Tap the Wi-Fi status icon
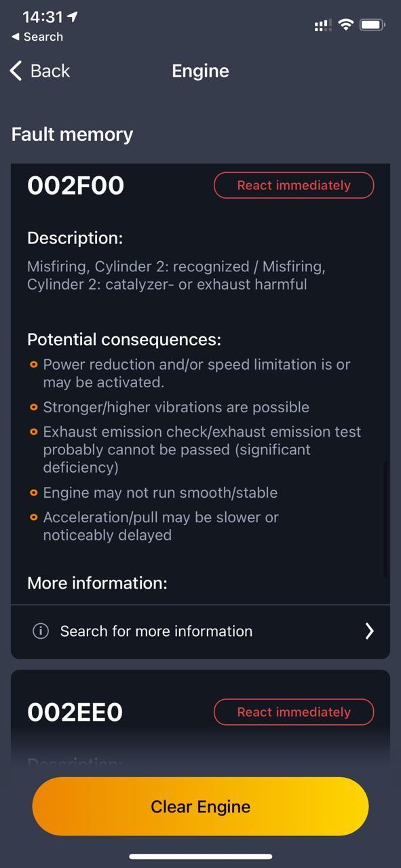Screen dimensions: 401x868 pos(346,25)
